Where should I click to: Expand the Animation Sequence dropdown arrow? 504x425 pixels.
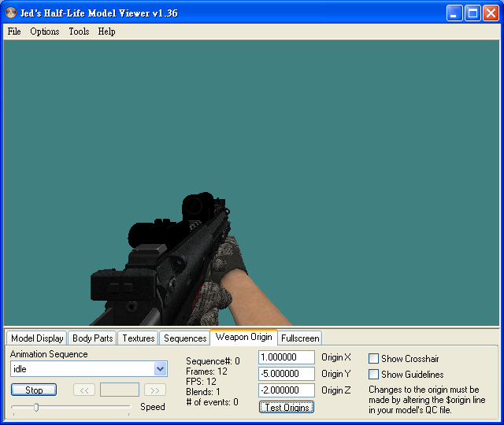point(160,369)
